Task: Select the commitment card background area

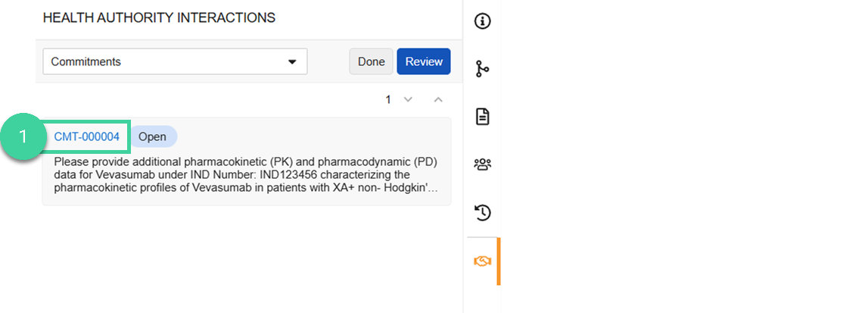Action: coord(247,161)
